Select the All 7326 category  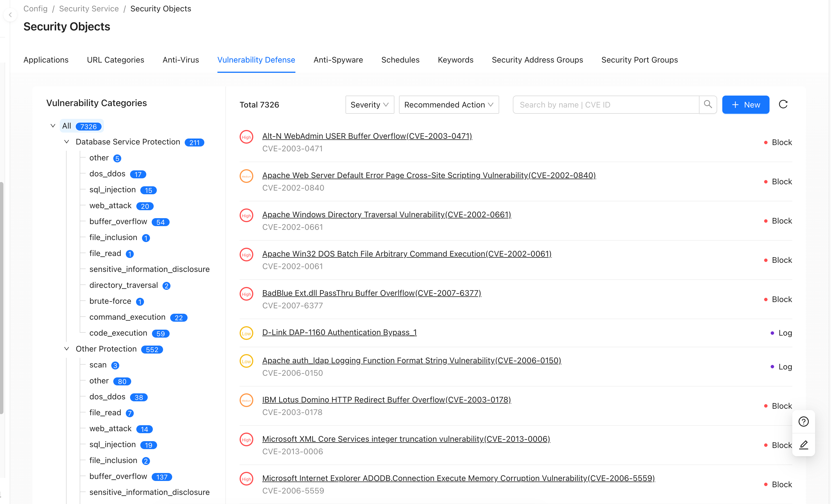tap(82, 126)
